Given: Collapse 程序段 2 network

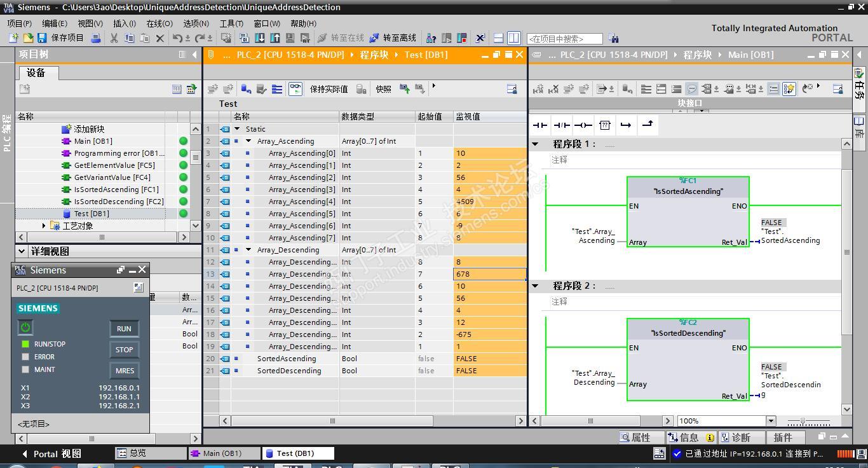Looking at the screenshot, I should [x=535, y=286].
